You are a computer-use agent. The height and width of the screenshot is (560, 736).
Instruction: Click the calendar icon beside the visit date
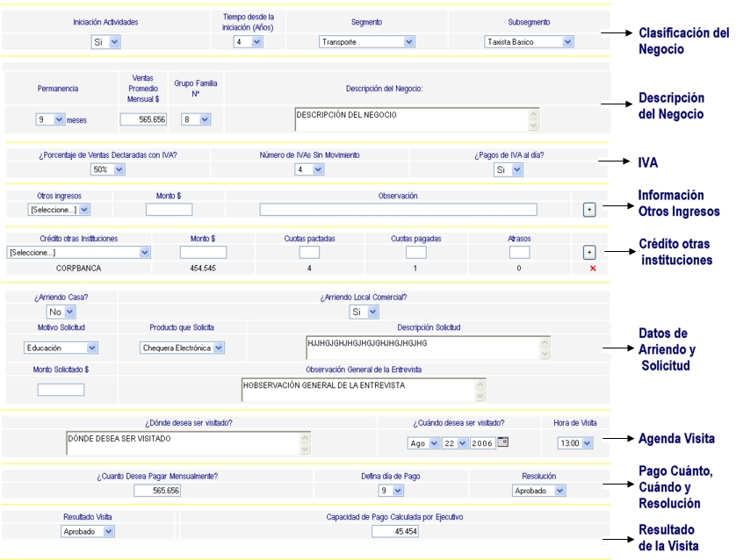[502, 442]
